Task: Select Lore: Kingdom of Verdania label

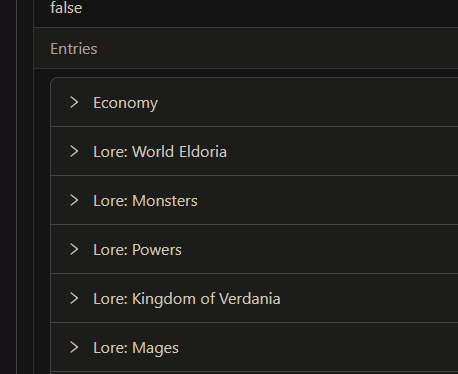Action: pyautogui.click(x=187, y=299)
